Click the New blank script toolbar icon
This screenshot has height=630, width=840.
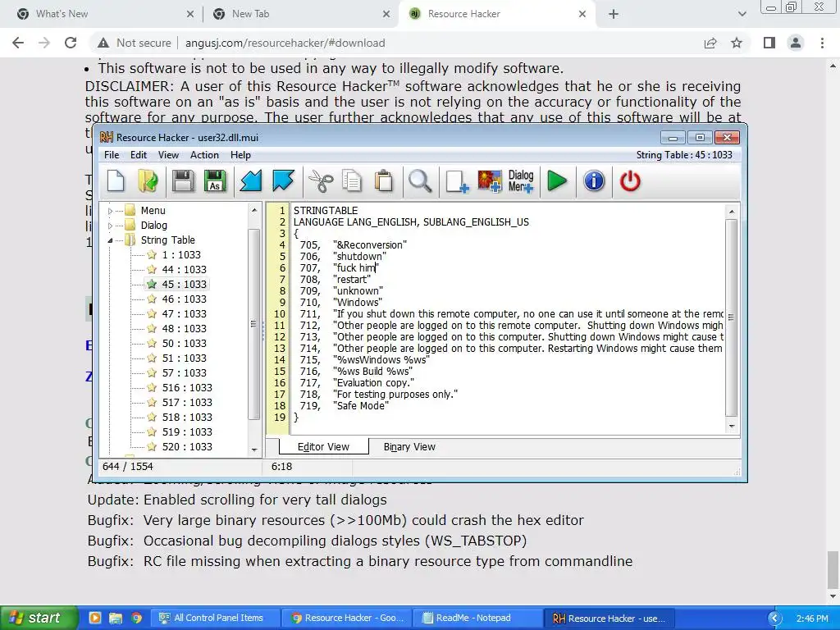pyautogui.click(x=116, y=180)
